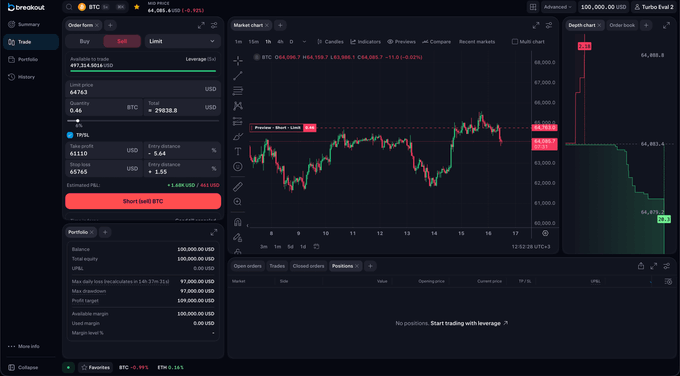Open chart axis settings gear icon

pos(545,233)
